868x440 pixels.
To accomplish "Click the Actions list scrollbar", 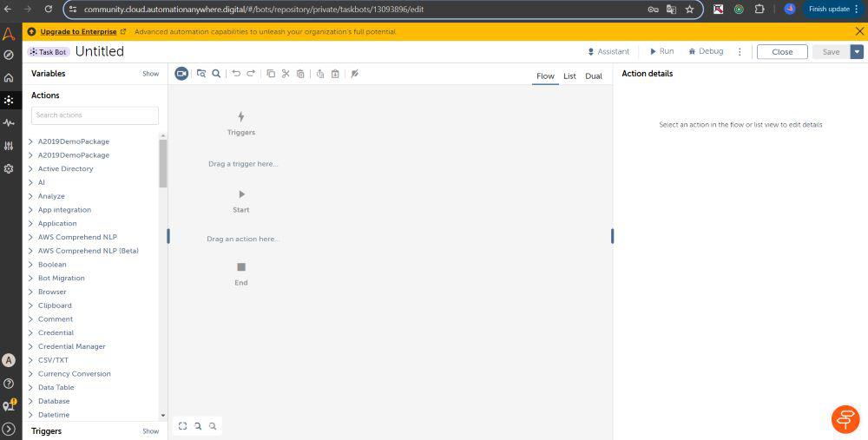I will pyautogui.click(x=163, y=163).
